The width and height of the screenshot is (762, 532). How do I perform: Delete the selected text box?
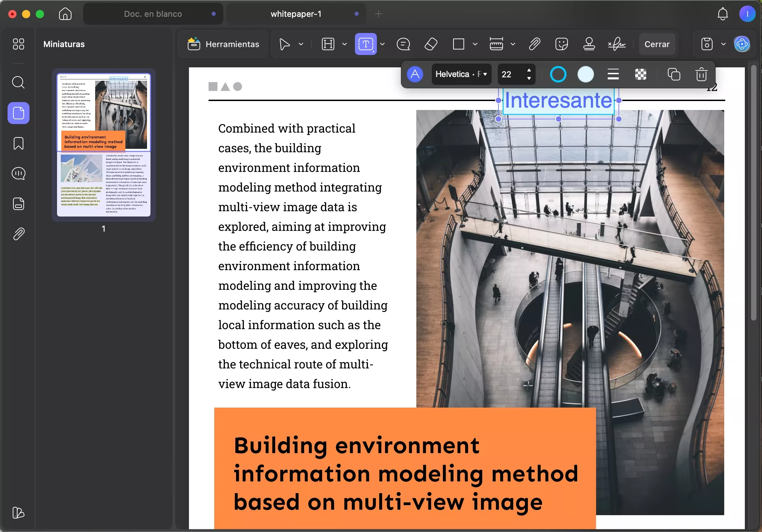(701, 74)
